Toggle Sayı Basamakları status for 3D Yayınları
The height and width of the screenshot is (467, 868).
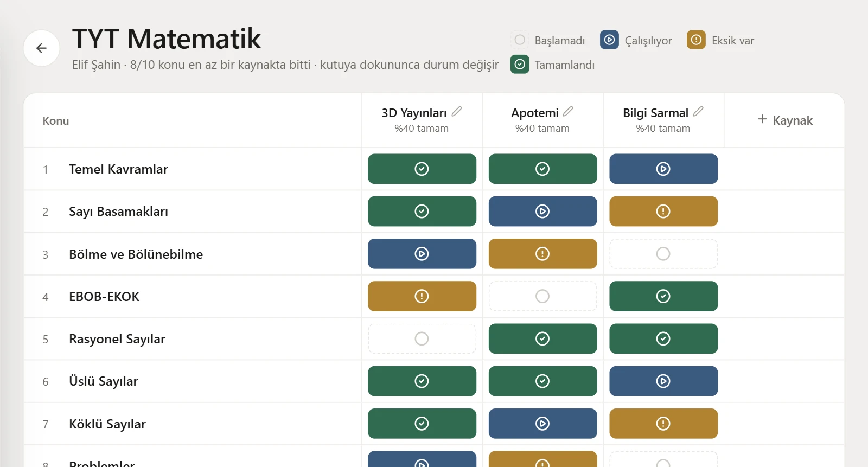422,211
